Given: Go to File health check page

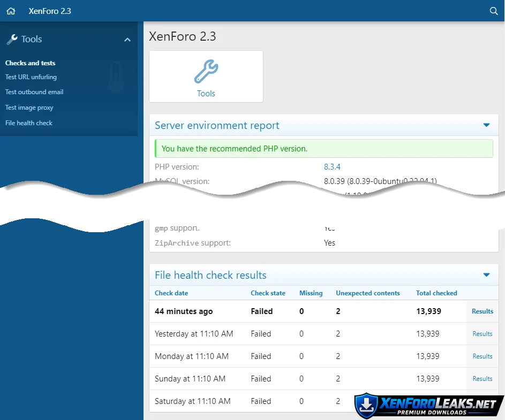Looking at the screenshot, I should tap(29, 123).
